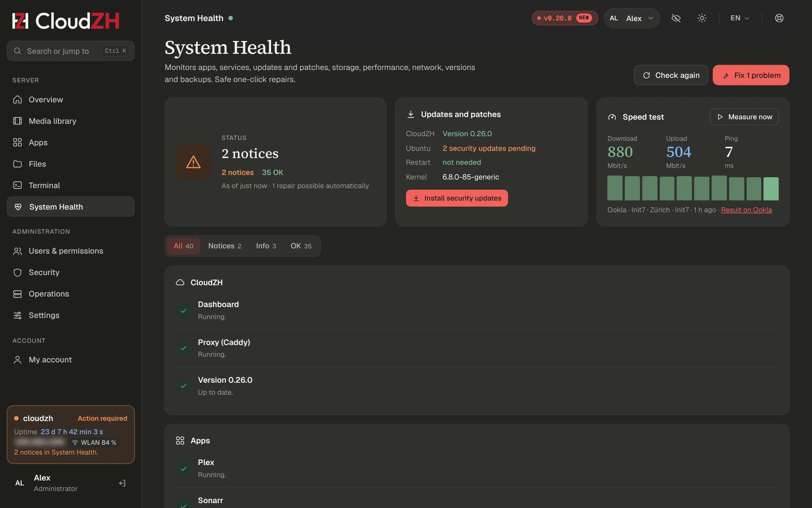Open Operations page
The width and height of the screenshot is (812, 508).
click(x=71, y=294)
